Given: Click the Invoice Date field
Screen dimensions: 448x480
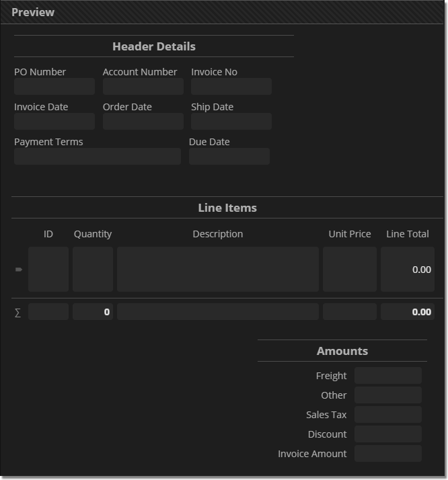Looking at the screenshot, I should click(x=54, y=122).
